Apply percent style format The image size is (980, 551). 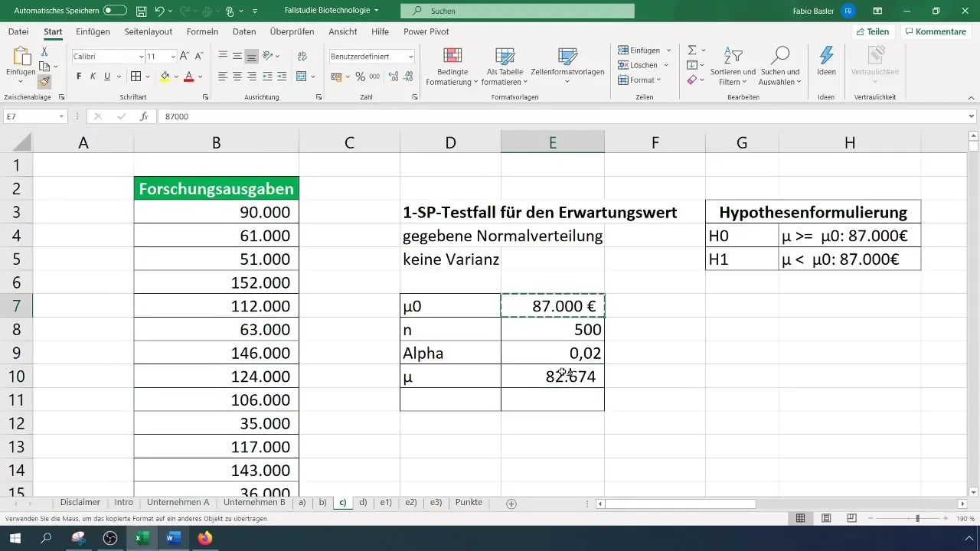pyautogui.click(x=360, y=77)
